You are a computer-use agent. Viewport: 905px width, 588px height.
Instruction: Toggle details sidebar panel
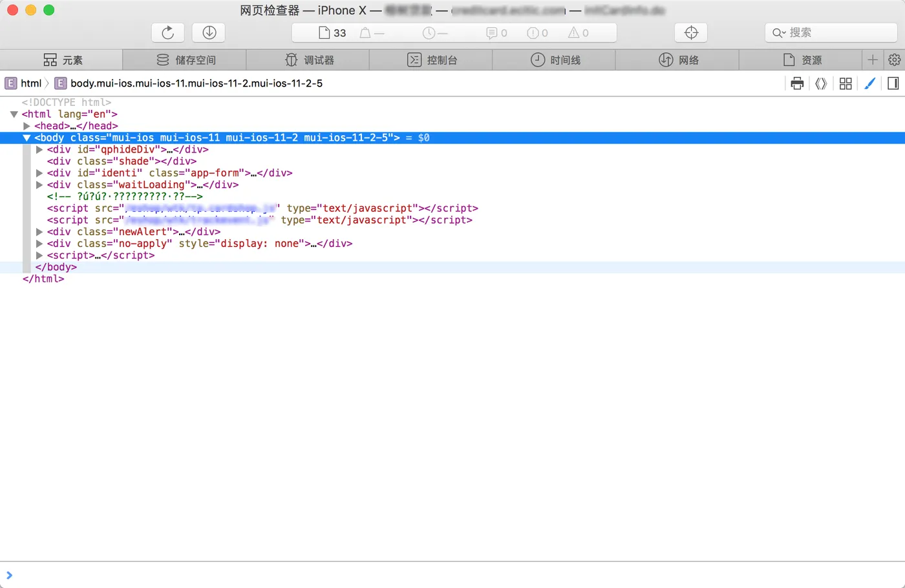(x=893, y=83)
